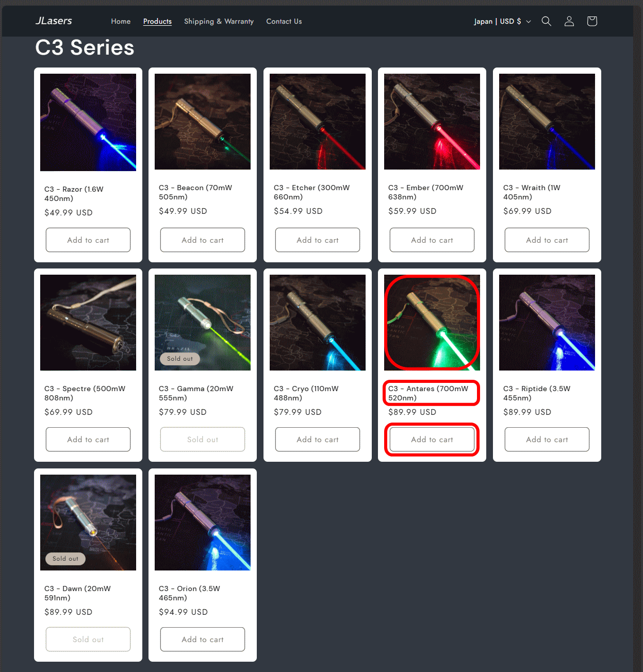Image resolution: width=643 pixels, height=672 pixels.
Task: Add C3 - Wraith to cart
Action: click(547, 240)
